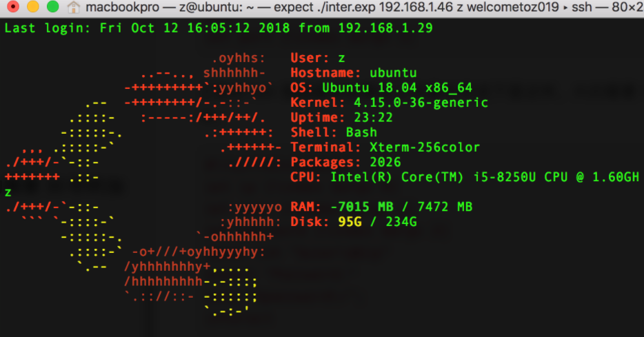Click the terminal window title text
644x337 pixels.
pyautogui.click(x=365, y=7)
